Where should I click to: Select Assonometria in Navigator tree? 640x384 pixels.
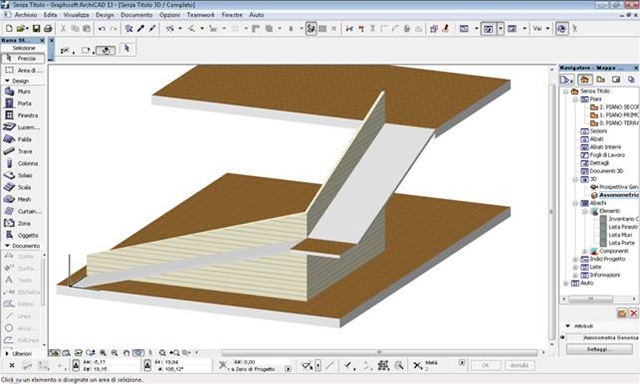coord(615,195)
